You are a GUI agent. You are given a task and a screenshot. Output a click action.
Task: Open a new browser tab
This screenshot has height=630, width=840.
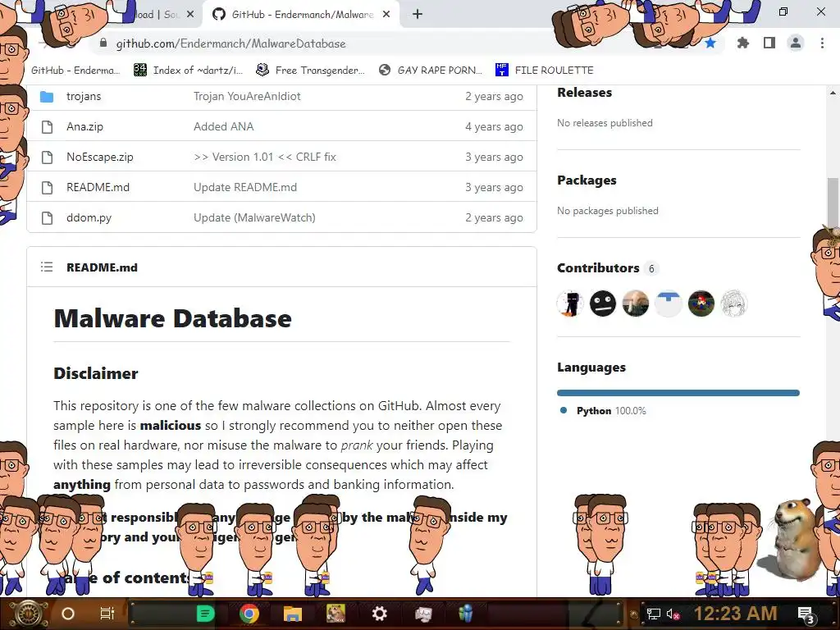[x=418, y=15]
